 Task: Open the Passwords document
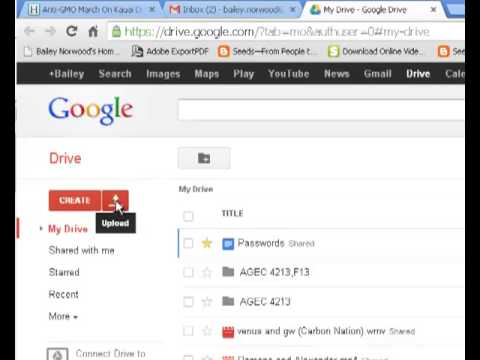pos(261,243)
